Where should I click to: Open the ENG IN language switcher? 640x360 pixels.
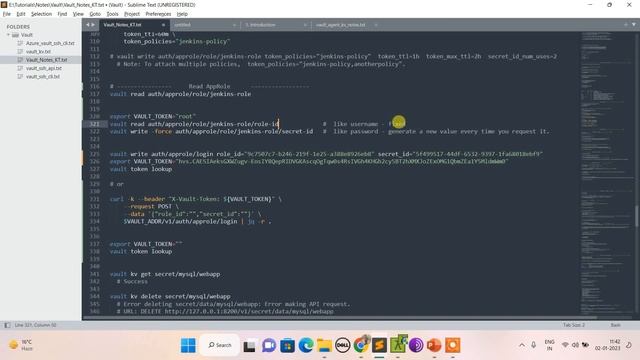pyautogui.click(x=549, y=345)
